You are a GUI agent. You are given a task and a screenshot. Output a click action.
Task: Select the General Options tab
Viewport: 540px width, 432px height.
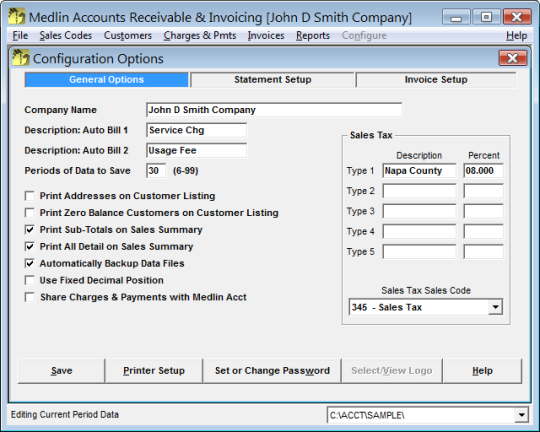pos(106,80)
